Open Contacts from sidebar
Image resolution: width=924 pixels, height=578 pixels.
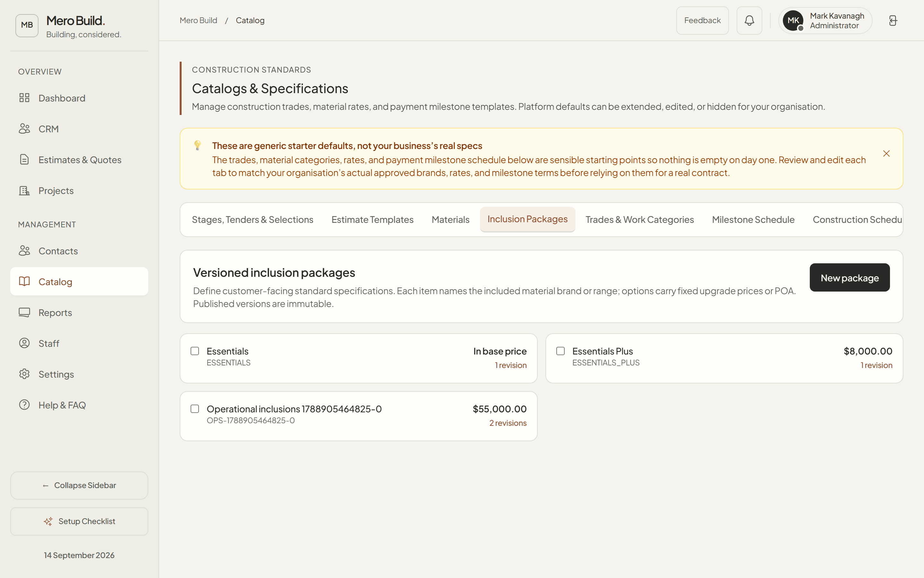coord(79,251)
